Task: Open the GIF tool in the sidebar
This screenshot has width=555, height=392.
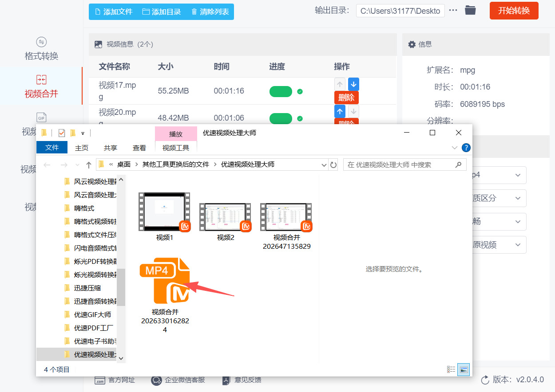Action: click(42, 117)
